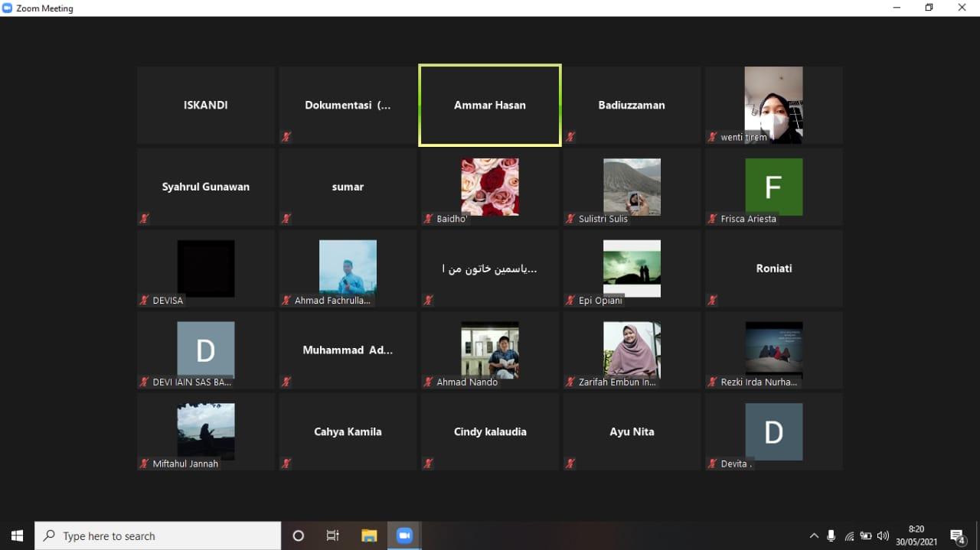Click the Cahya Kamila name text
Image resolution: width=980 pixels, height=550 pixels.
click(348, 431)
